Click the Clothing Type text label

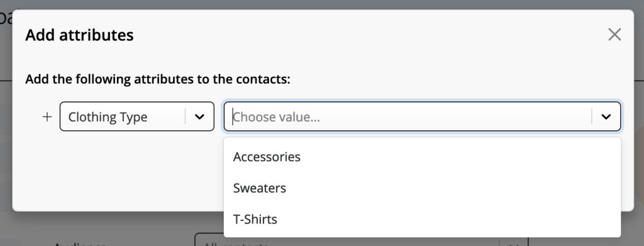pyautogui.click(x=108, y=117)
